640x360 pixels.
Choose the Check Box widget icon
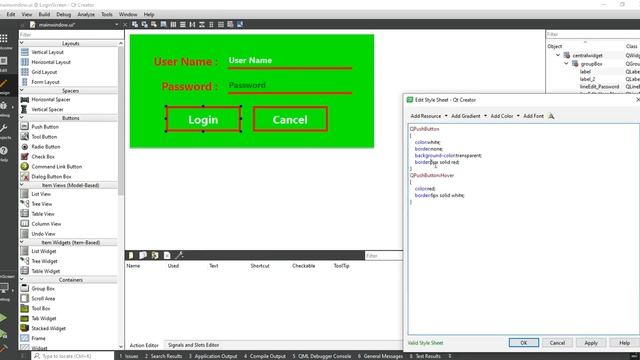24,156
